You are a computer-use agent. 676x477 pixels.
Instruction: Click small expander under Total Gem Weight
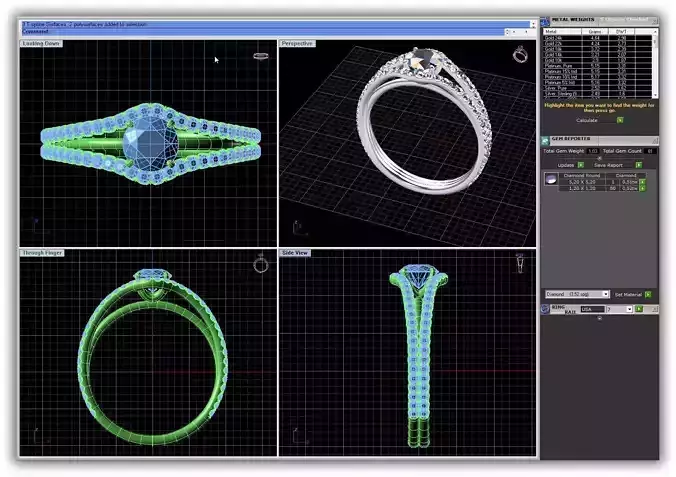pyautogui.click(x=600, y=158)
